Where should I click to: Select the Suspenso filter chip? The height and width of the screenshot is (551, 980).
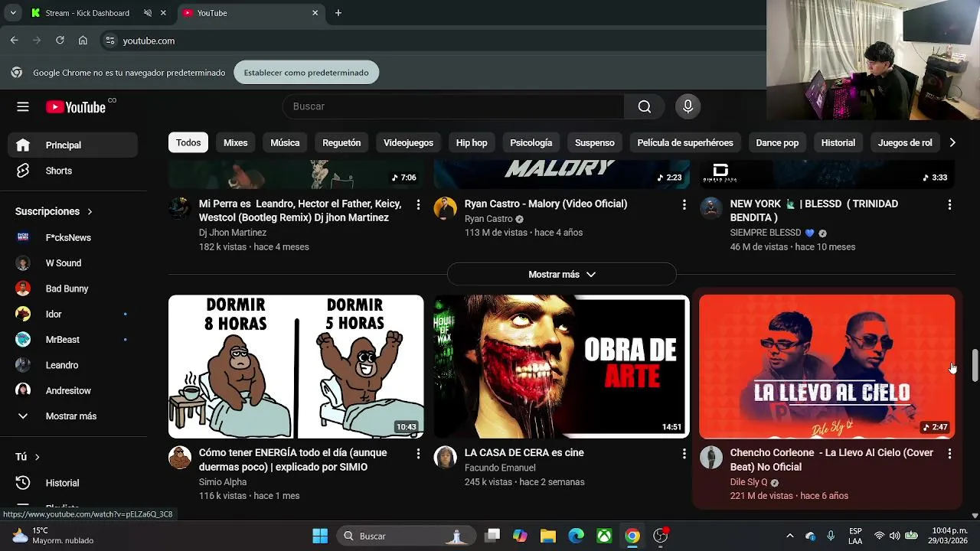tap(595, 143)
